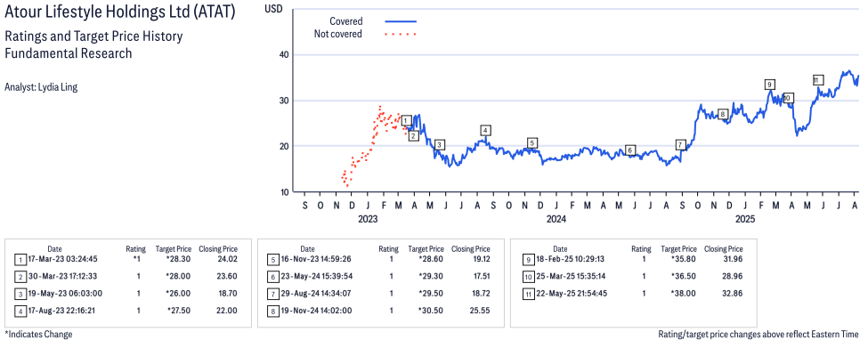Click the date 16-Nov-23 14:59:26

316,259
